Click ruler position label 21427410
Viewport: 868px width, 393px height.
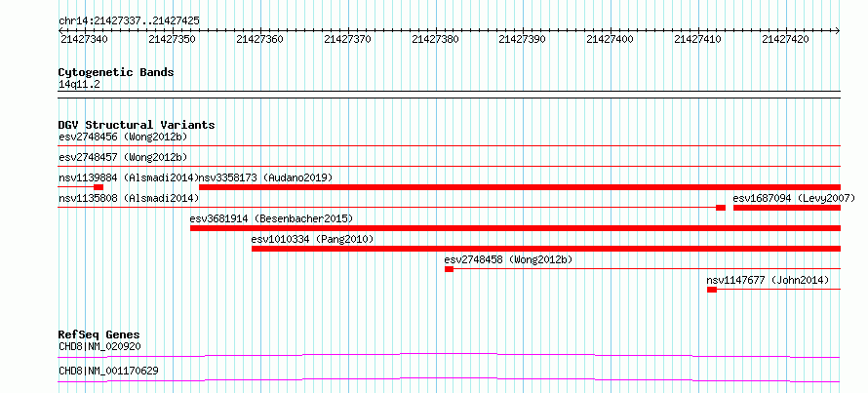(697, 39)
